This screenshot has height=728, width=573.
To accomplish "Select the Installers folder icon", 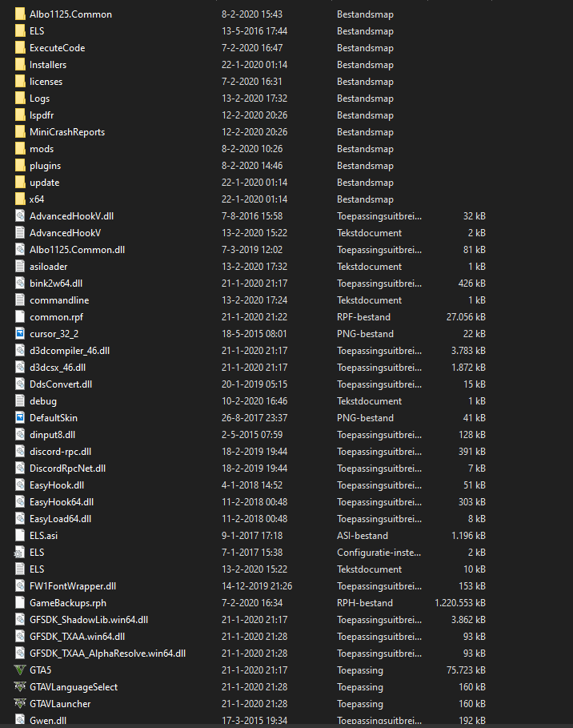I will point(20,65).
